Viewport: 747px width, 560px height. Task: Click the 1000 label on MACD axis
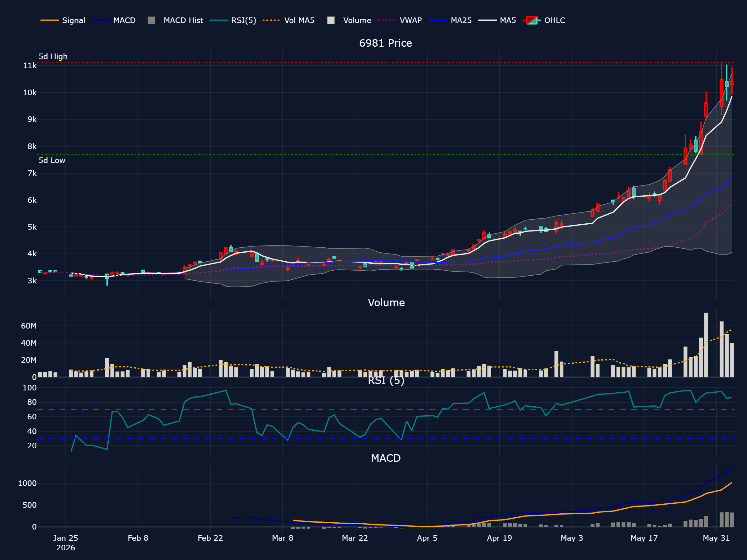click(27, 483)
